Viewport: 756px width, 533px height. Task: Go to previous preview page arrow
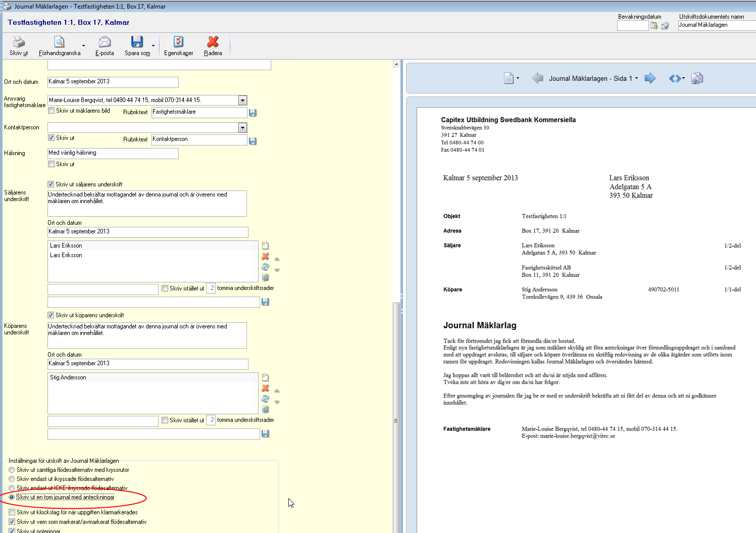(x=538, y=78)
